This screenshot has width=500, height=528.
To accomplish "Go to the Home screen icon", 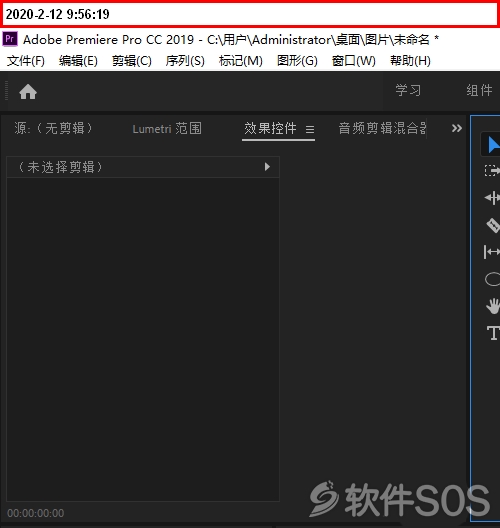I will 28,92.
